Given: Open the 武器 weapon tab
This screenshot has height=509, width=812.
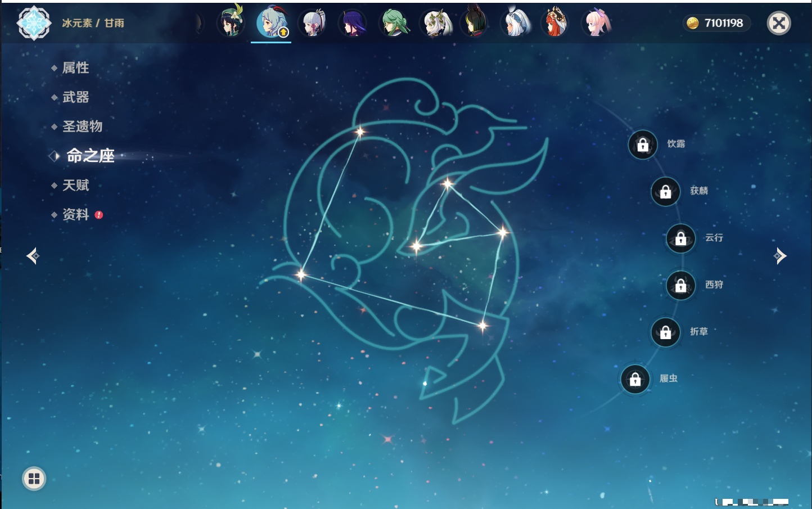Looking at the screenshot, I should coord(76,97).
